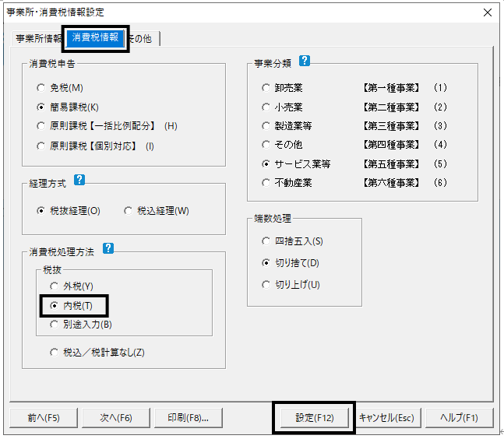The width and height of the screenshot is (504, 439).
Task: Click 設定(F12) button
Action: [315, 418]
